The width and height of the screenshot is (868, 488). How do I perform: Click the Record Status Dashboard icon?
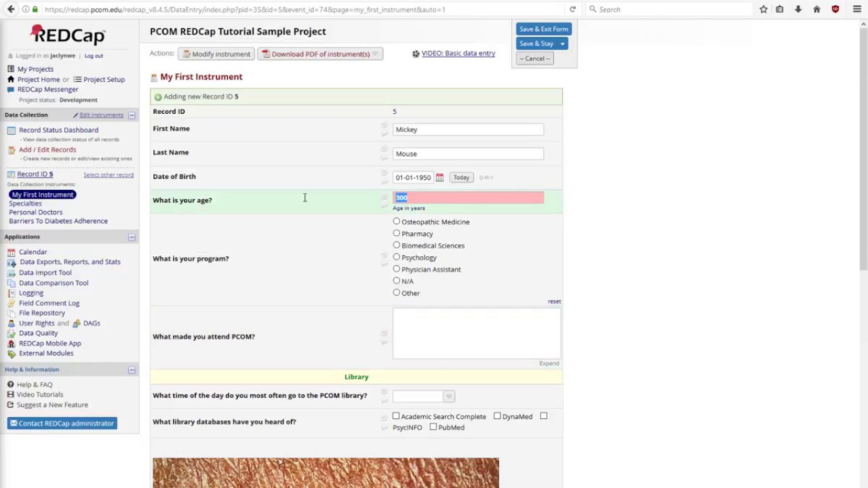(11, 130)
